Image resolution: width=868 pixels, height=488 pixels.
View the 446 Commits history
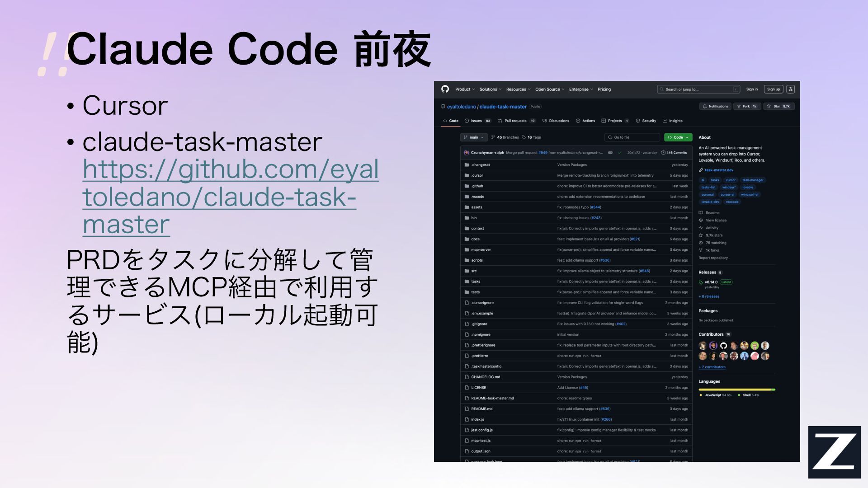coord(674,153)
